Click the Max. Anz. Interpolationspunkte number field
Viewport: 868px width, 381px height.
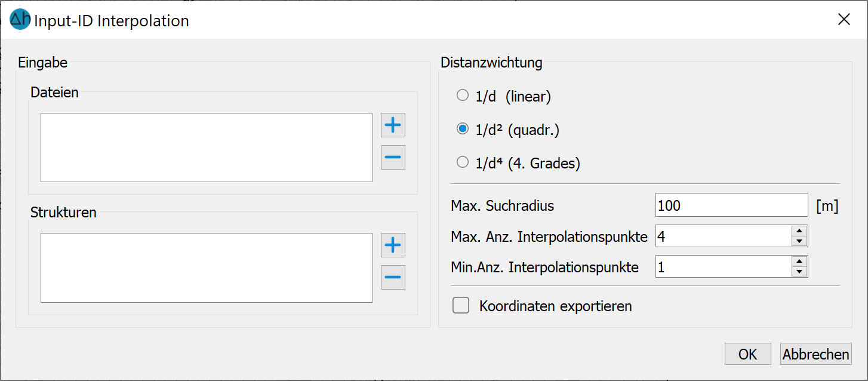coord(722,236)
